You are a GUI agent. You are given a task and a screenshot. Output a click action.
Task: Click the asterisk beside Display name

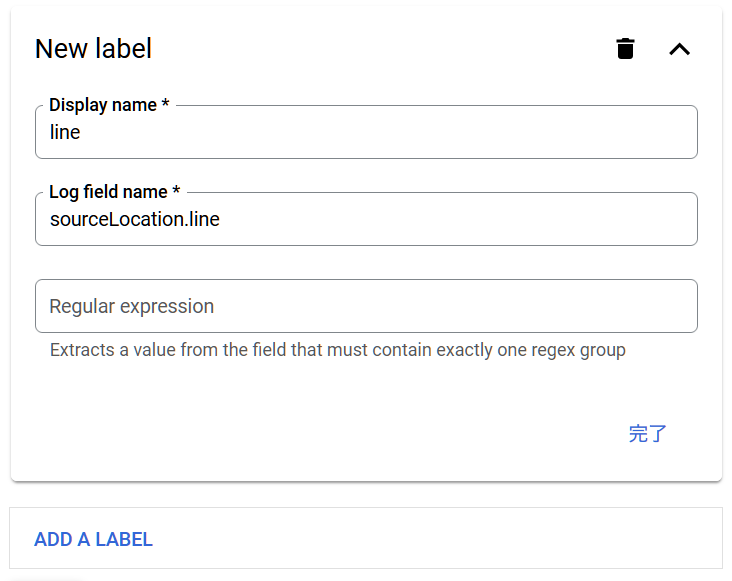pyautogui.click(x=165, y=105)
